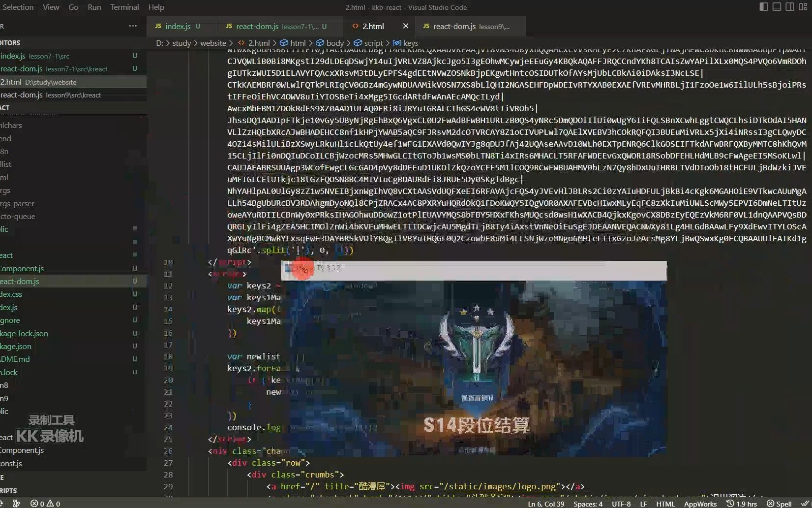This screenshot has width=812, height=508.
Task: Open the Help menu
Action: click(156, 7)
